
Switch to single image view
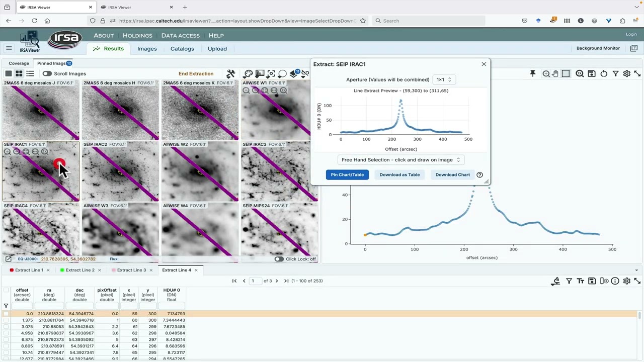pyautogui.click(x=9, y=73)
